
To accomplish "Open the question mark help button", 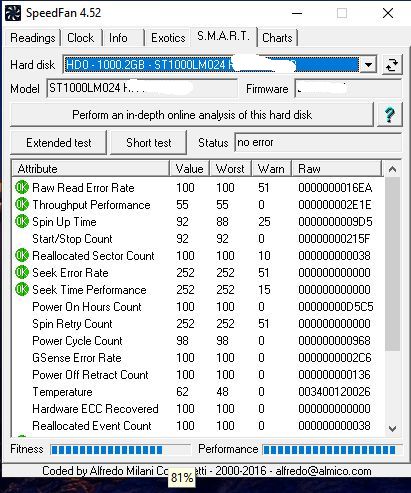I will pos(389,115).
